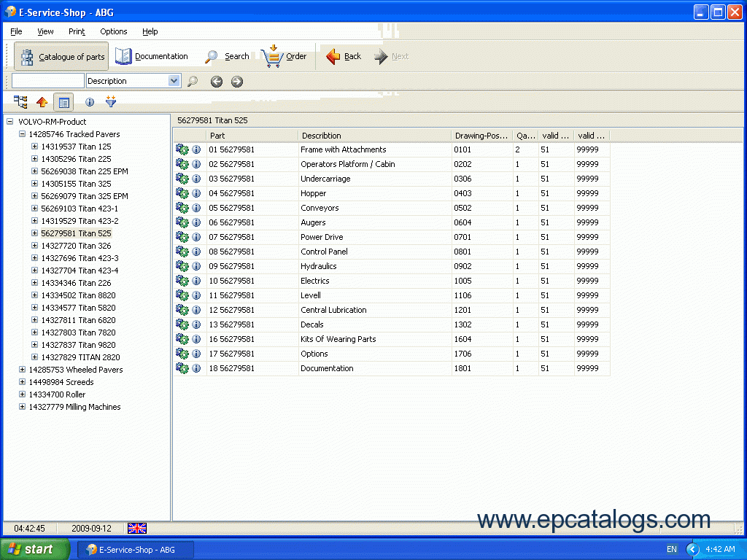
Task: Open the Options menu
Action: coord(113,31)
